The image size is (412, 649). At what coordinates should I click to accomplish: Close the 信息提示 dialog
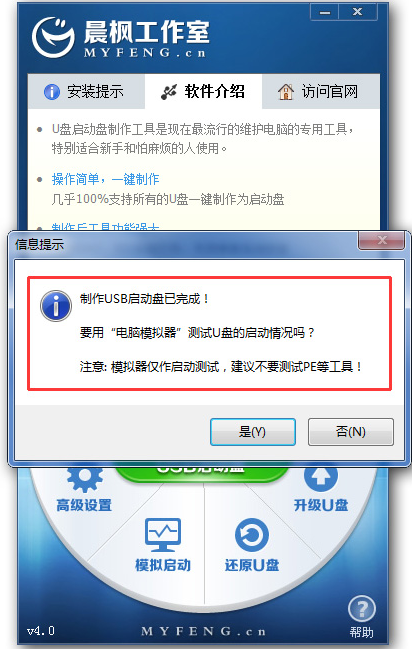coord(381,240)
